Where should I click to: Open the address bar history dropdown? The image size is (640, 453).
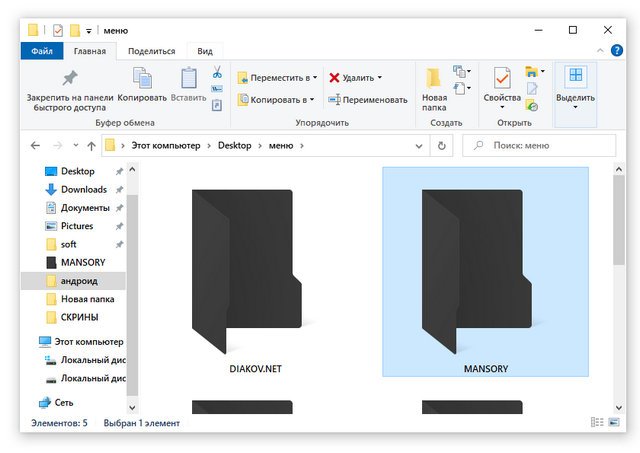pos(419,146)
